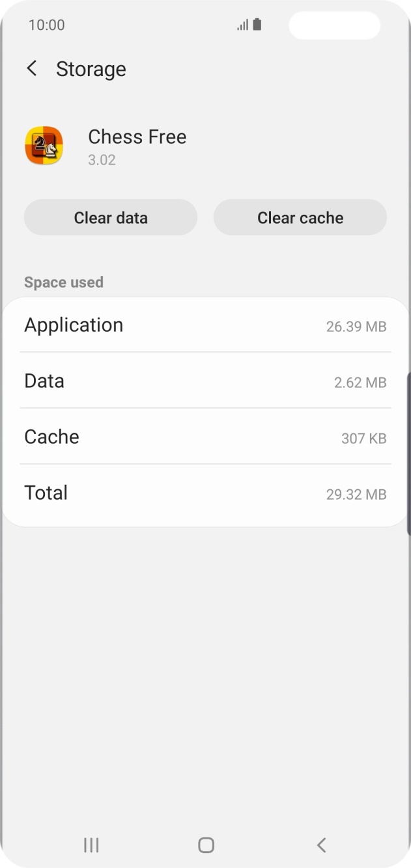Tap the Chess Free app name

click(x=137, y=137)
